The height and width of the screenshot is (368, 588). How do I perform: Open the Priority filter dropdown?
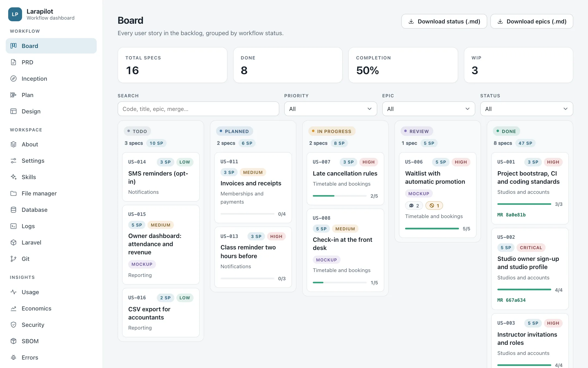(330, 109)
